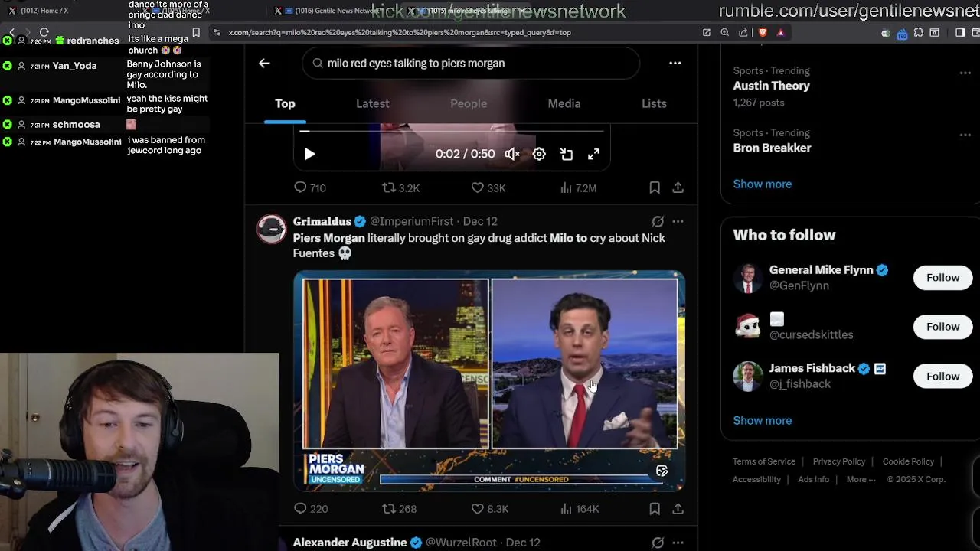
Task: Reload the page in browser toolbar
Action: tap(44, 32)
